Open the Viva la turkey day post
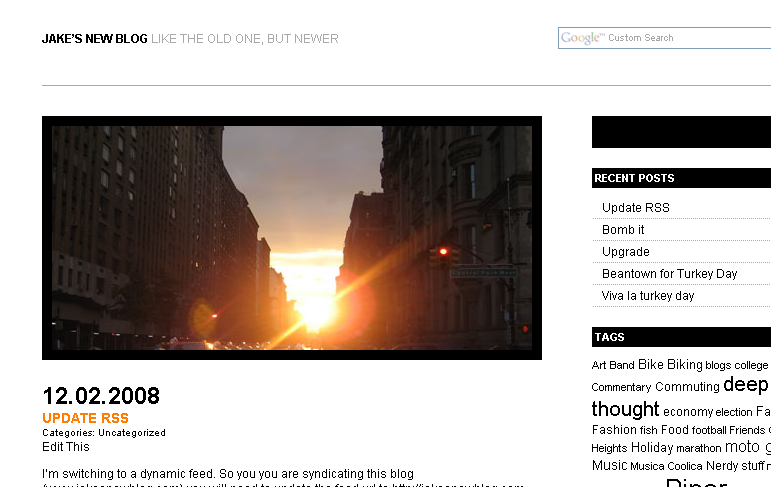The image size is (771, 487). point(647,296)
